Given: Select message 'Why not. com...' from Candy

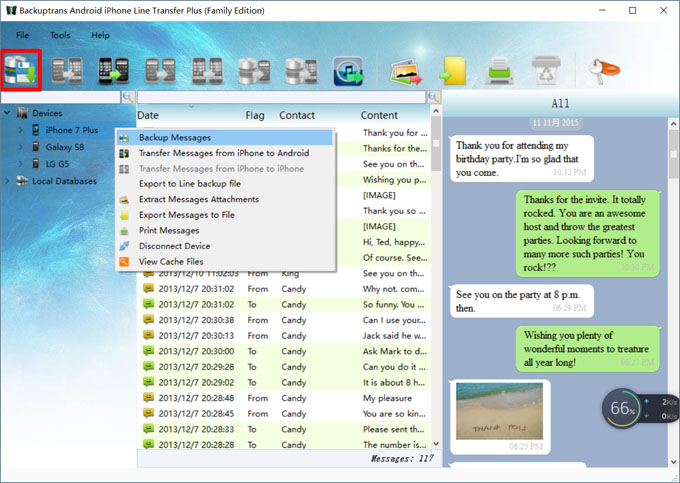Looking at the screenshot, I should point(284,289).
